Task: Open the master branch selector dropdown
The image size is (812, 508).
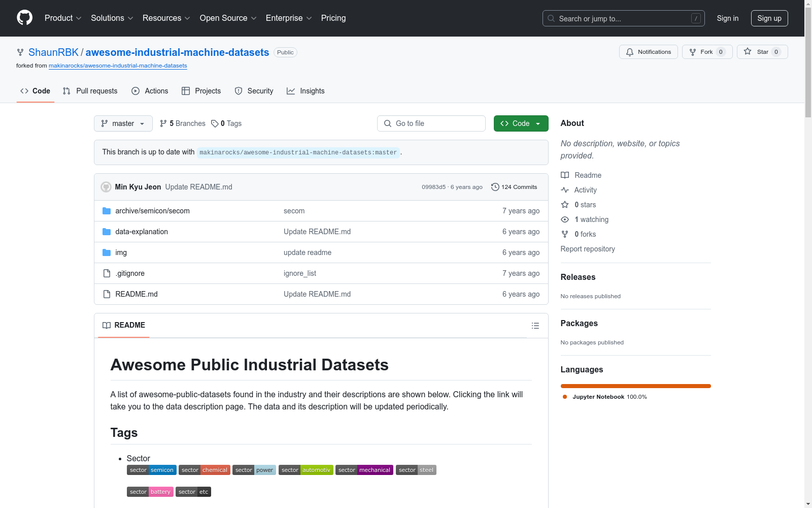Action: [x=123, y=123]
